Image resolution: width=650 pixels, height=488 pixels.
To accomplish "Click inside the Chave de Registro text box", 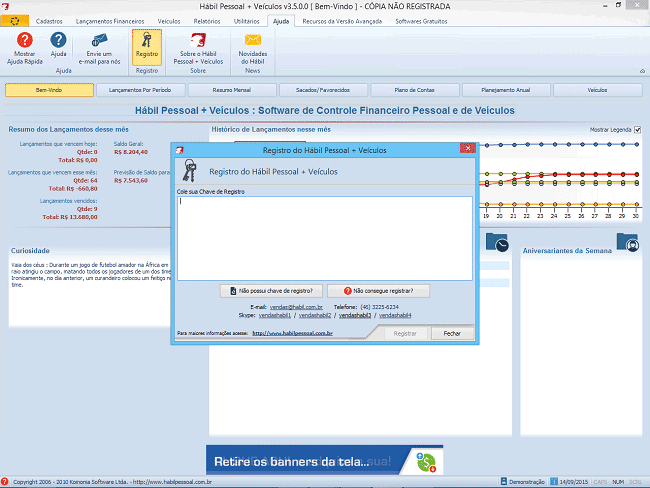I will pos(325,238).
